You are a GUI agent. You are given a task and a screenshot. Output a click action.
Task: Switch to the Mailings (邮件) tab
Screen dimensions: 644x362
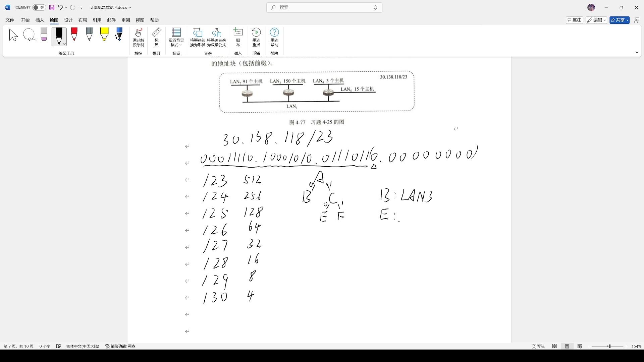[111, 20]
